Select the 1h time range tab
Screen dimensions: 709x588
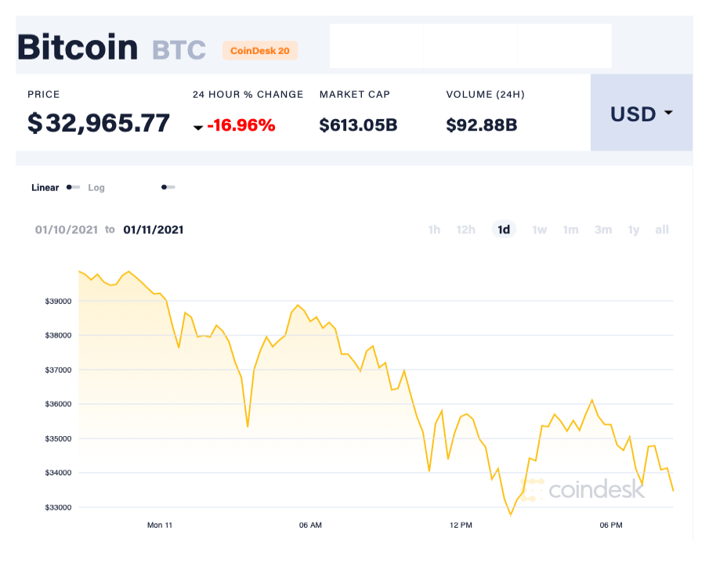pyautogui.click(x=434, y=229)
